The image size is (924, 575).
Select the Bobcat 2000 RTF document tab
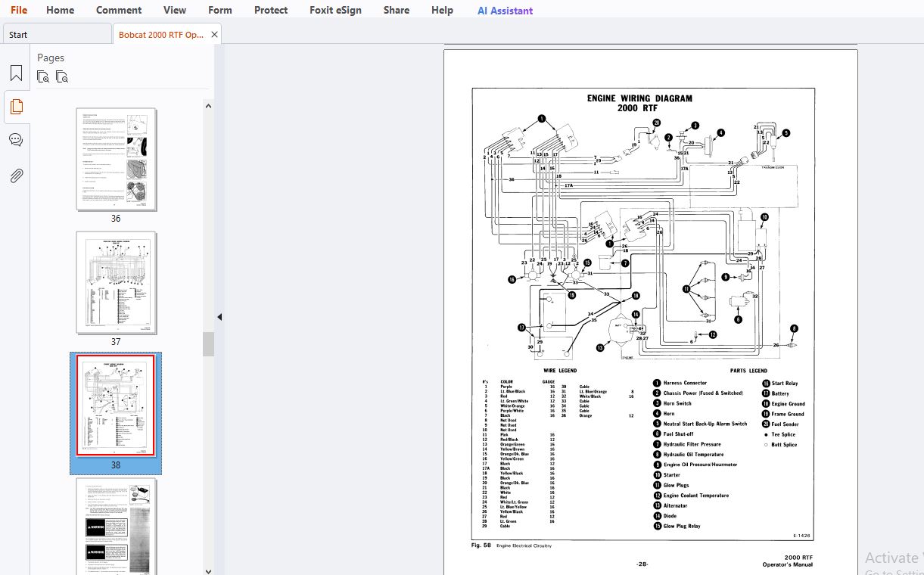coord(160,34)
